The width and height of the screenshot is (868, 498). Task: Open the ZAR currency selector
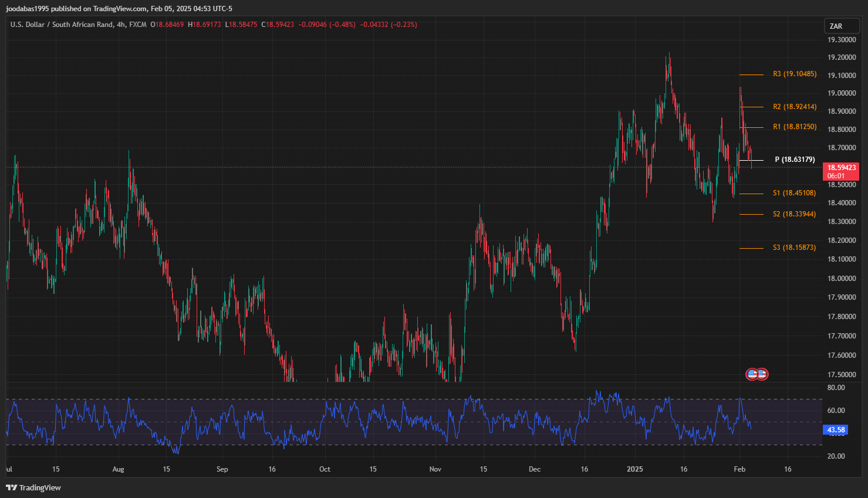[x=836, y=26]
